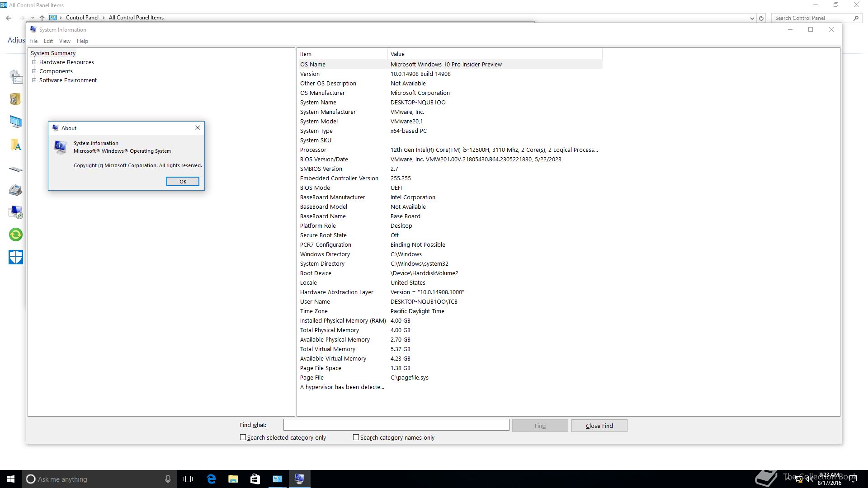Open recent locations dropdown arrow
The image size is (868, 488).
tap(33, 18)
